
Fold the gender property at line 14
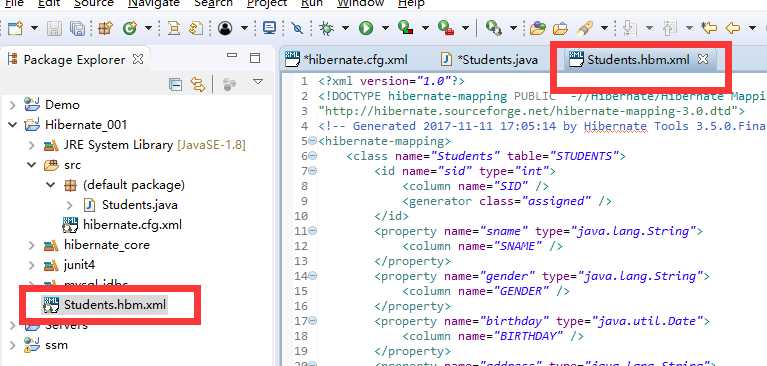click(313, 276)
